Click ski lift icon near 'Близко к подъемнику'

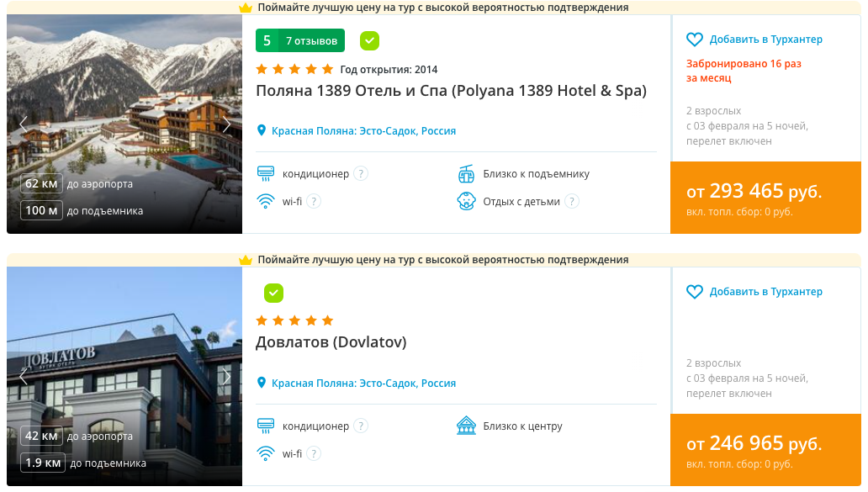tap(466, 174)
